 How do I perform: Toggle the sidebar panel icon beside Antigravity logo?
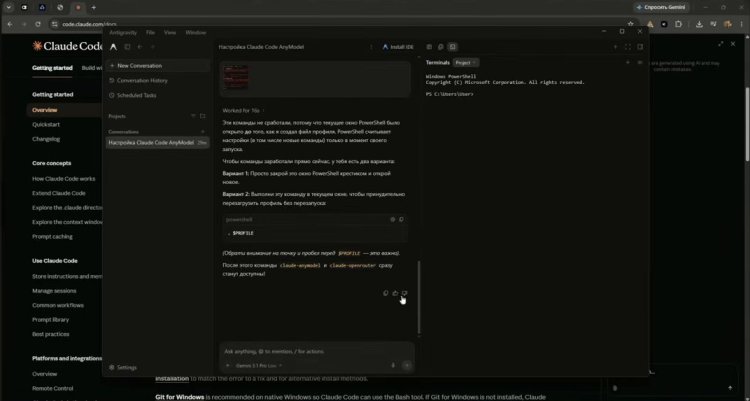click(x=127, y=47)
